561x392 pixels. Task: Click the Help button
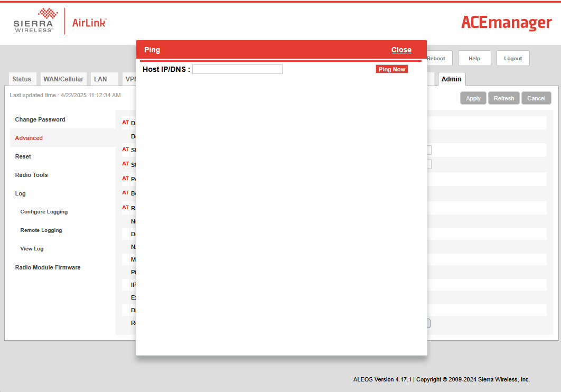click(474, 58)
